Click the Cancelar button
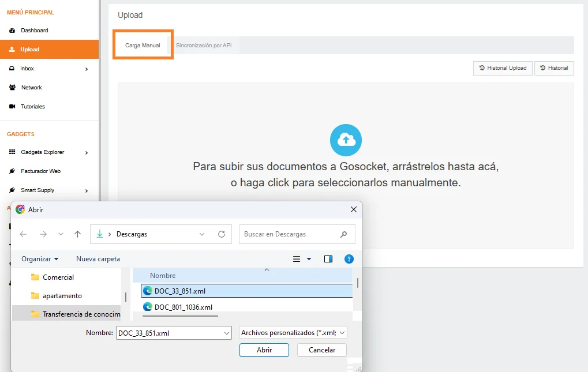Screen dimensions: 588x372 [322, 350]
